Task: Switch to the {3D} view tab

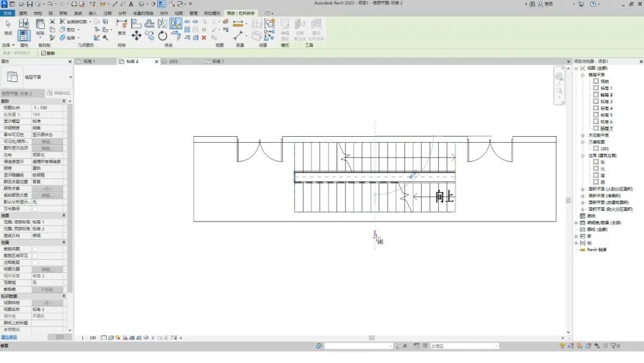Action: pos(174,61)
